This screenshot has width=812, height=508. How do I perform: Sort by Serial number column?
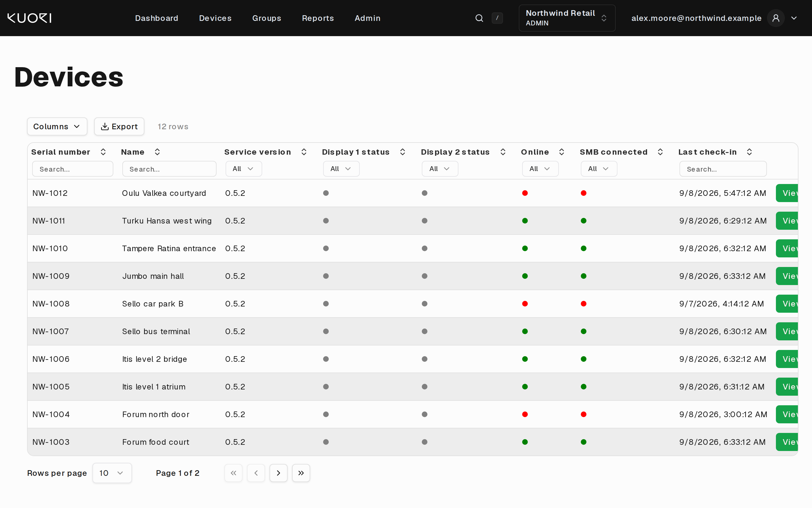pyautogui.click(x=103, y=152)
